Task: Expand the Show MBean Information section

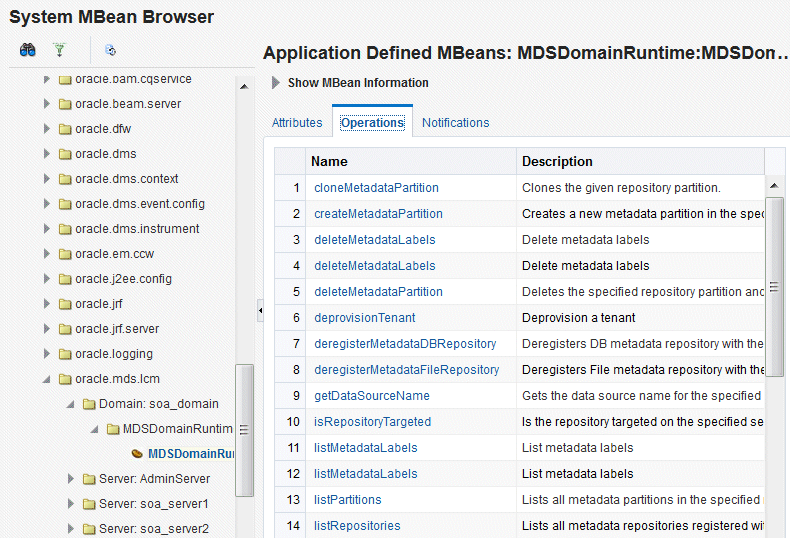Action: (276, 83)
